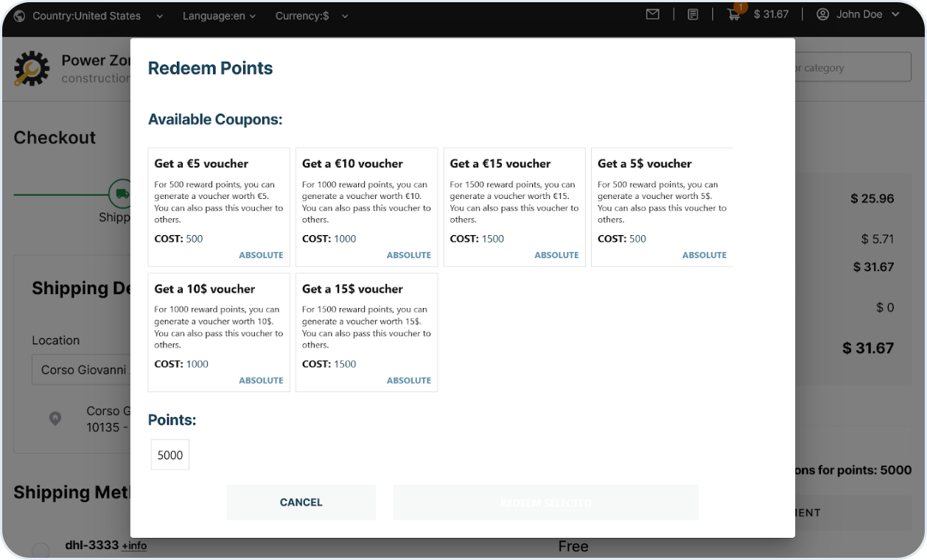
Task: Click the globe icon beside Country
Action: (x=20, y=15)
